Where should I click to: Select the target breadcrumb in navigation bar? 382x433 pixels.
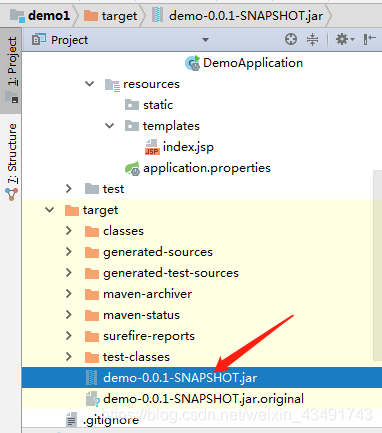tap(119, 16)
